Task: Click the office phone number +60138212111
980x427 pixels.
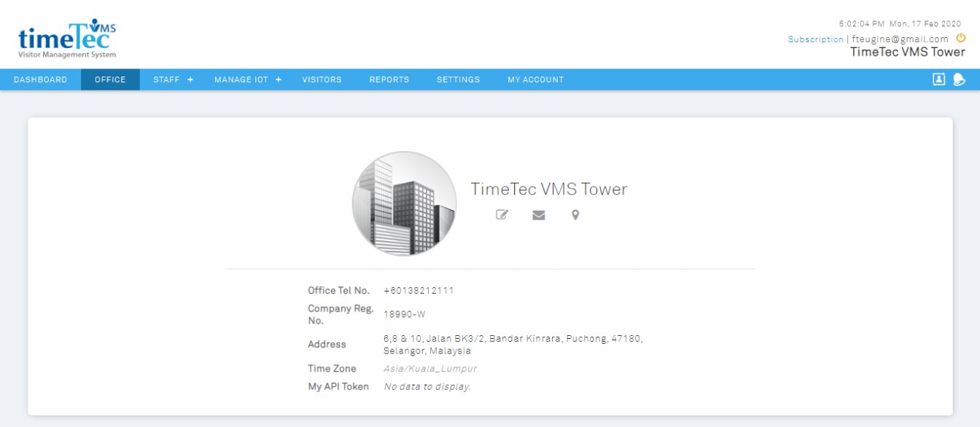Action: tap(419, 291)
